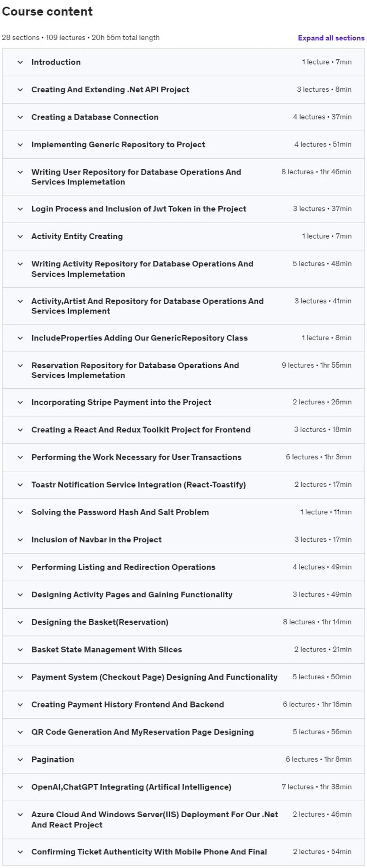Click chevron beside Creating a Database Connection
The height and width of the screenshot is (868, 367).
tap(20, 117)
